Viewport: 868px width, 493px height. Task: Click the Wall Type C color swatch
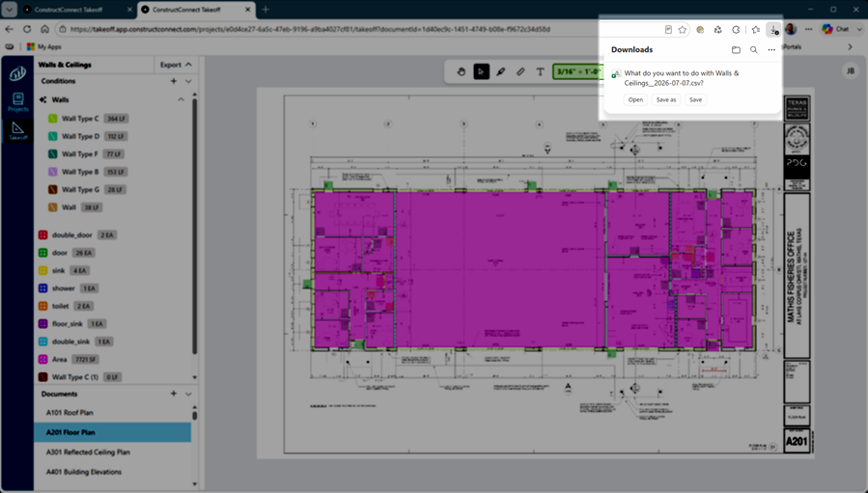click(52, 119)
